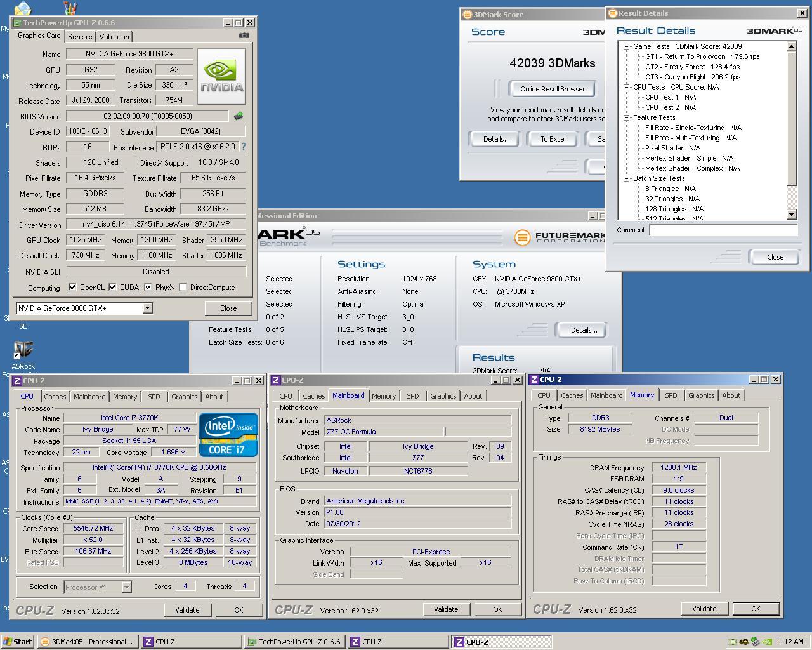Click the Bus Interface question mark icon

(x=243, y=147)
